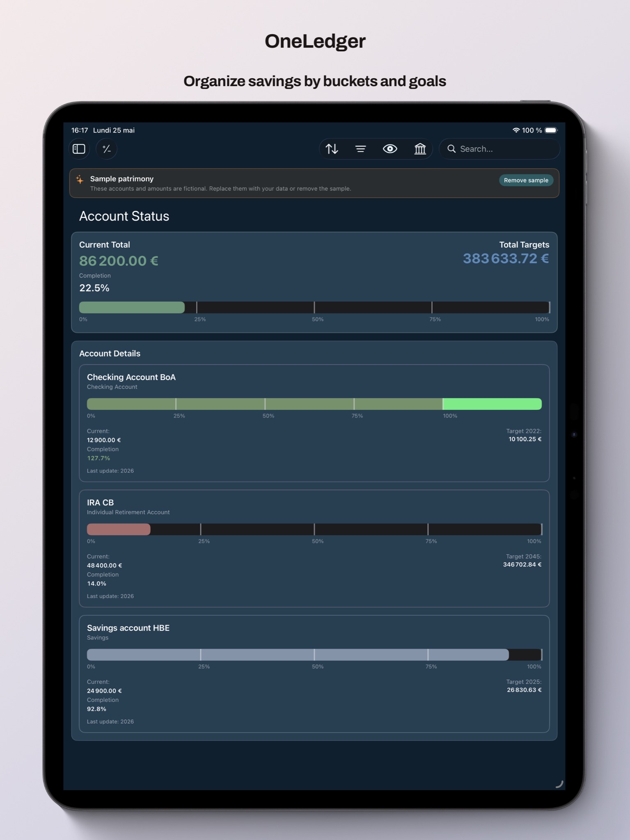Click the 127.7% completion value
This screenshot has width=630, height=840.
click(x=99, y=458)
